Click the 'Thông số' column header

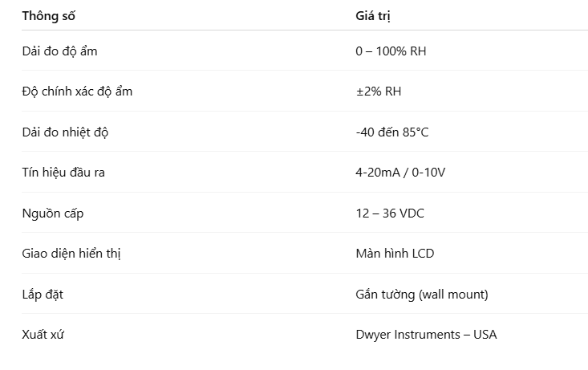48,16
